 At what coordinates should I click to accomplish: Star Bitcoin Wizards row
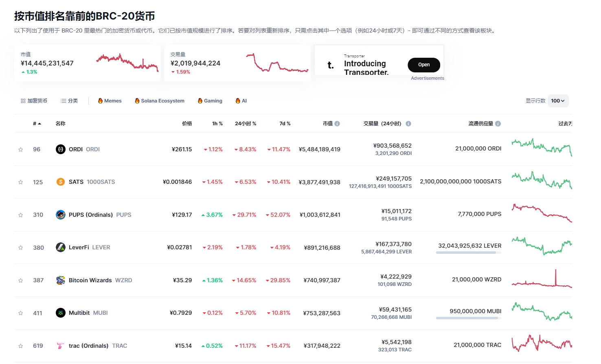point(20,281)
